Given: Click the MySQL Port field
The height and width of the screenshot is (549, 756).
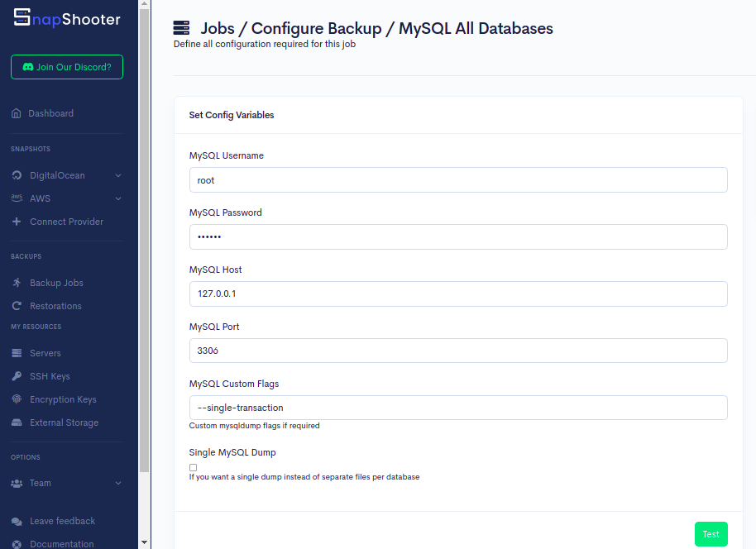Looking at the screenshot, I should [x=458, y=351].
